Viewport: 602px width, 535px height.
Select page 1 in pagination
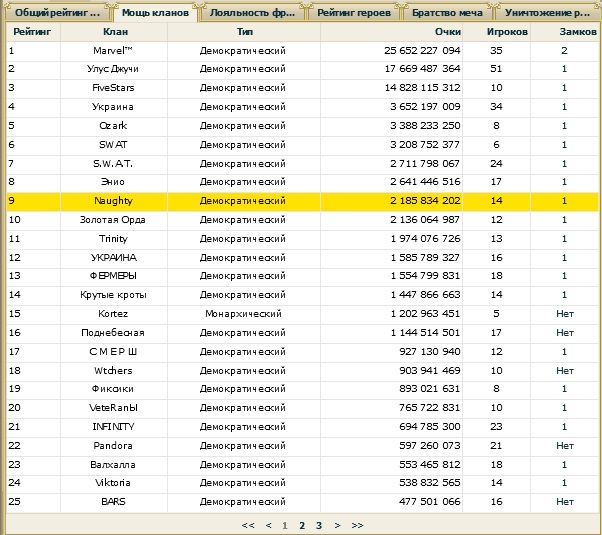(284, 525)
